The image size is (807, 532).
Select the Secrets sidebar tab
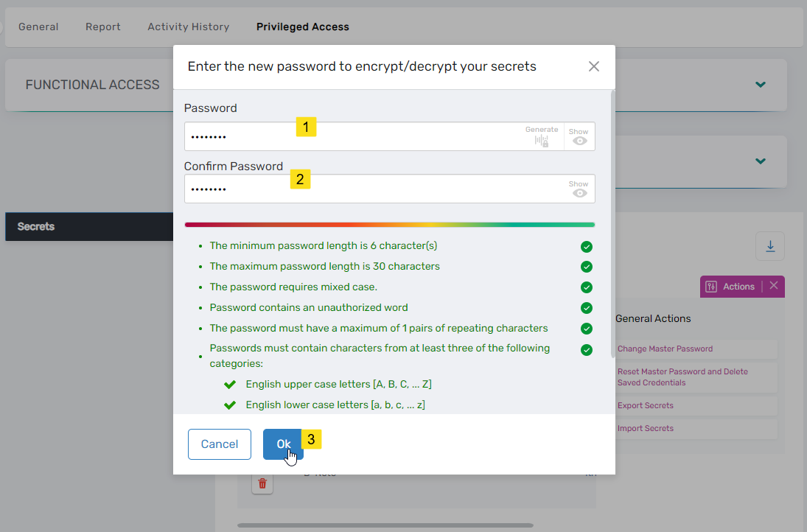(x=35, y=226)
